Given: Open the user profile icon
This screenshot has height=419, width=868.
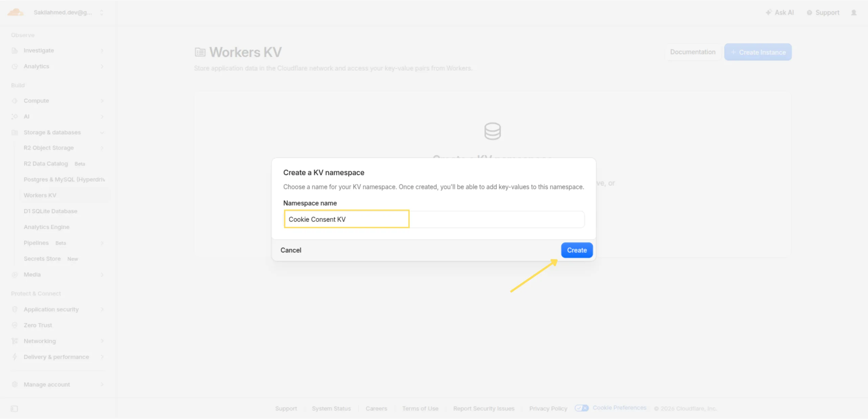Looking at the screenshot, I should coord(854,13).
